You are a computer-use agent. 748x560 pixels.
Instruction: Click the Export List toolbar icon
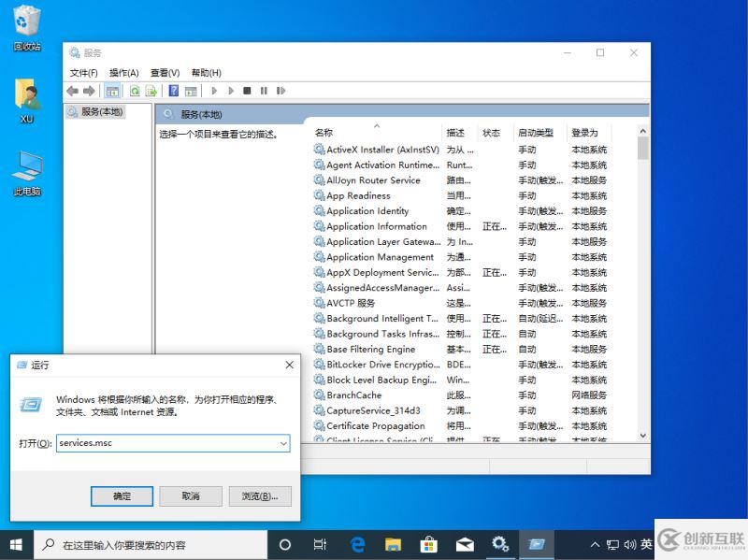(151, 91)
